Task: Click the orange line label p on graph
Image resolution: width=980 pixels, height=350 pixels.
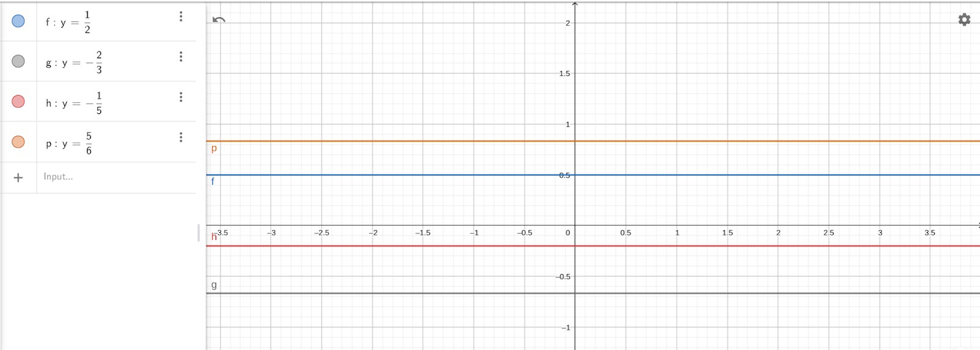Action: pyautogui.click(x=214, y=149)
